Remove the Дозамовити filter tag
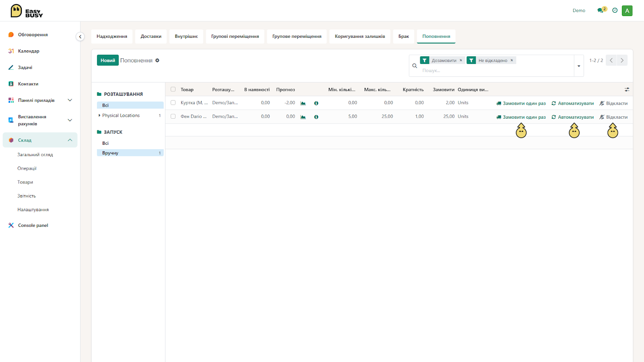The width and height of the screenshot is (644, 362). tap(461, 60)
